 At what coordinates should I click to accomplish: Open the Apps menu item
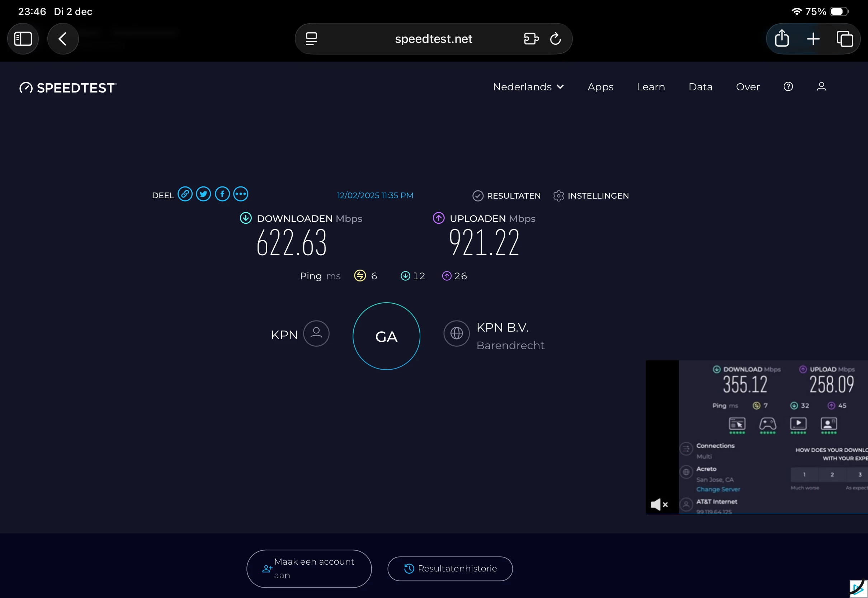pos(600,87)
